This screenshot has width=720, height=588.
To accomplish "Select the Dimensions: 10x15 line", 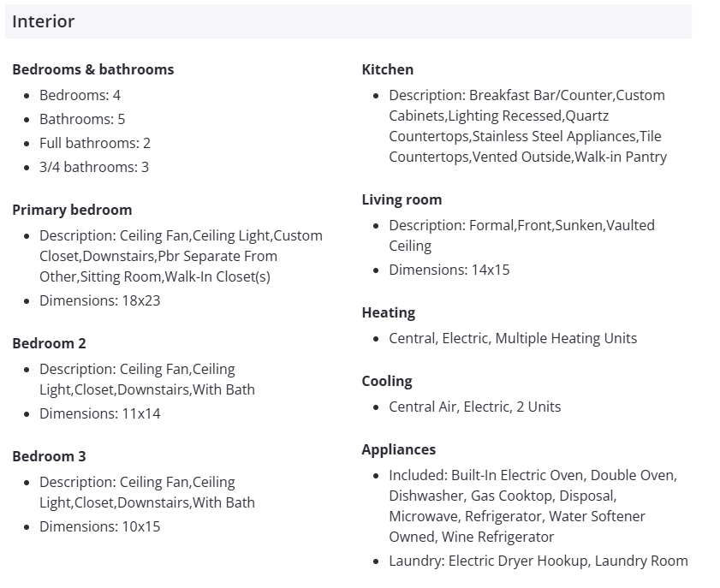I will tap(99, 526).
